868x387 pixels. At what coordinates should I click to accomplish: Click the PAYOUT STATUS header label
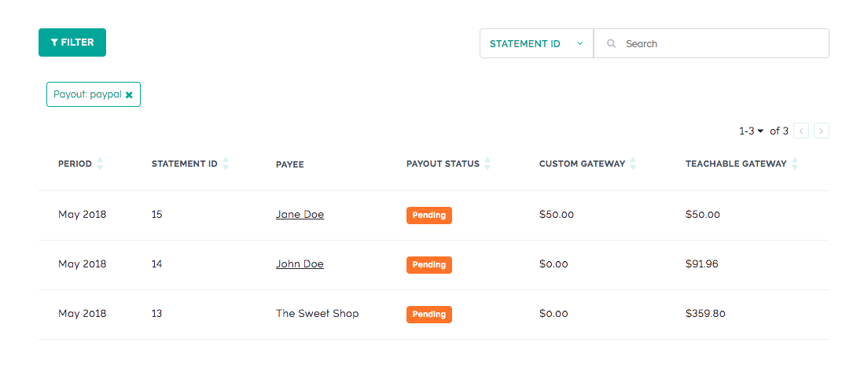pos(443,164)
